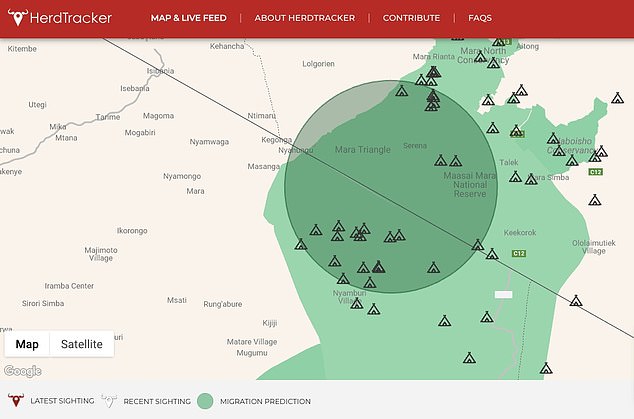Click the Talek place label
Viewport: 634px width, 419px height.
tap(509, 163)
